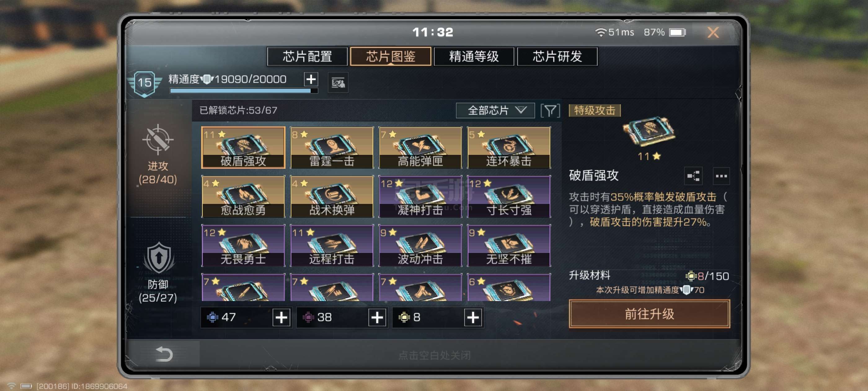The width and height of the screenshot is (868, 391).
Task: Click the return arrow icon
Action: [x=164, y=354]
